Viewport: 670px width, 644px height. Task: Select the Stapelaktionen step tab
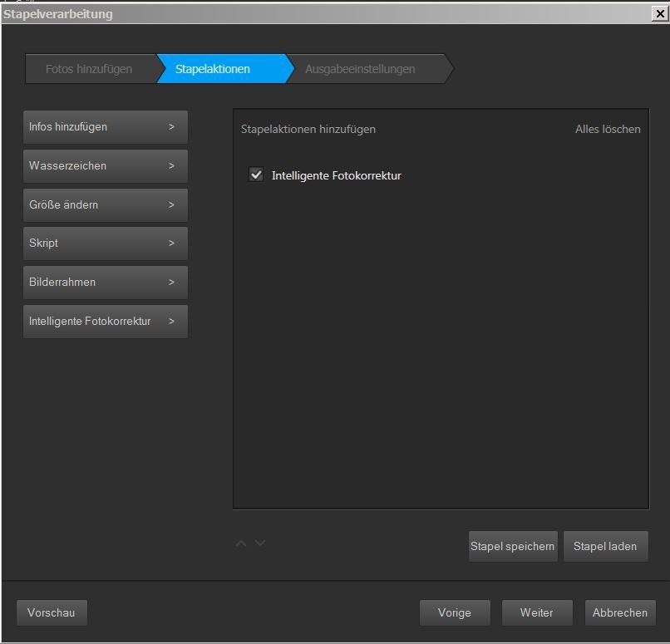[x=213, y=69]
